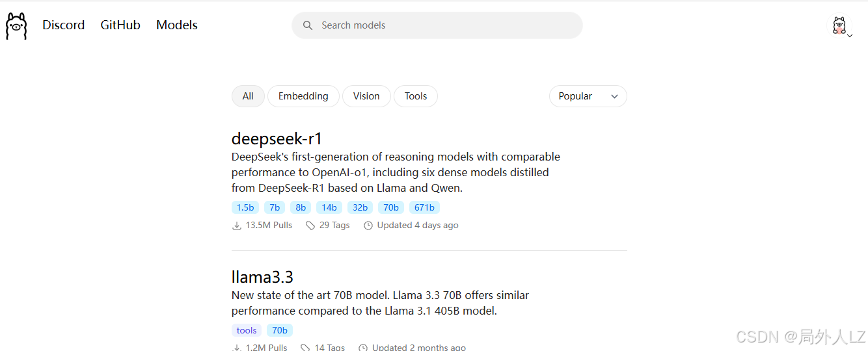This screenshot has height=351, width=868.
Task: Click the 70b tag under llama3.3
Action: [280, 330]
